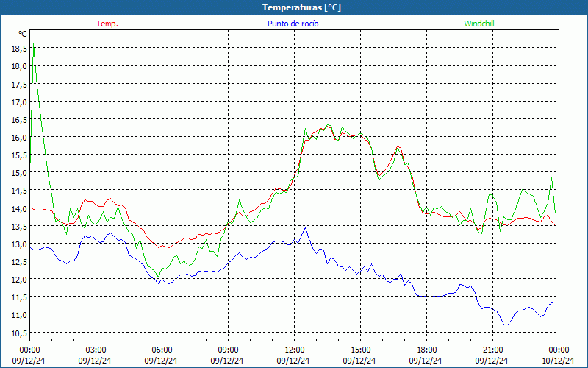Click the '10,5' y-axis value

pos(19,333)
